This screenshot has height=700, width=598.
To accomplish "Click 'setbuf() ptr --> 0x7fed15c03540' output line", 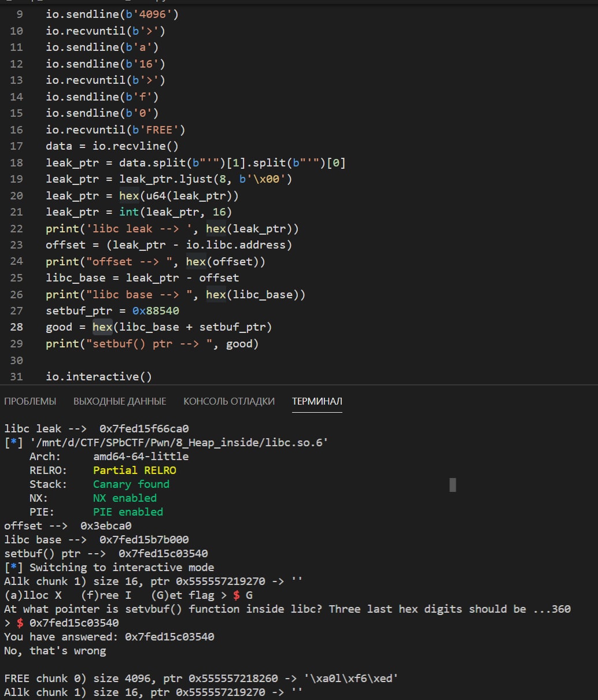I will tap(106, 554).
